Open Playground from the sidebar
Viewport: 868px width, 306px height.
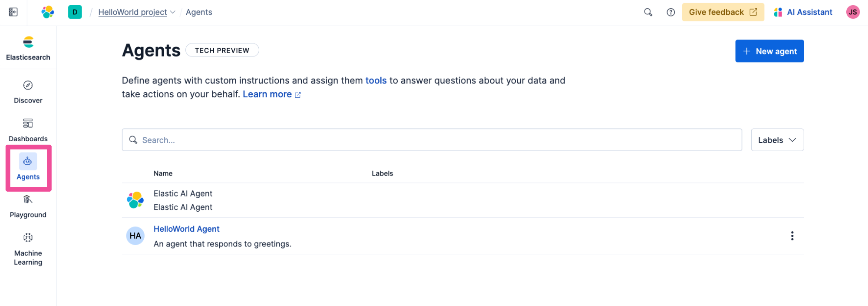pos(28,206)
